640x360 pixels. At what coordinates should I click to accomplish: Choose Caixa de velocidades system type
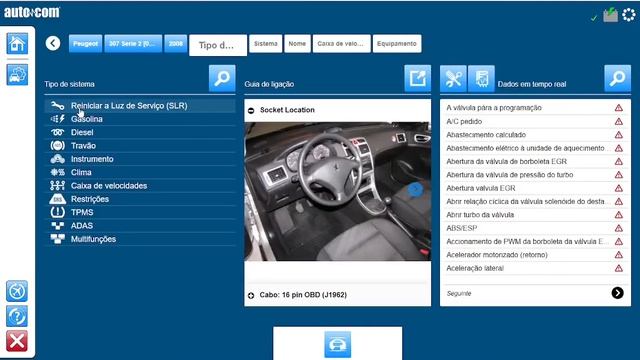point(140,186)
